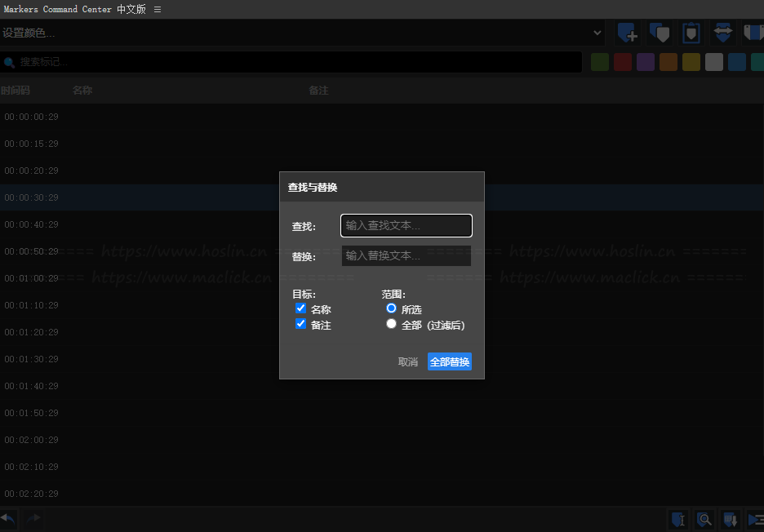Image resolution: width=764 pixels, height=532 pixels.
Task: Uncheck the 名称 target checkbox
Action: coord(300,308)
